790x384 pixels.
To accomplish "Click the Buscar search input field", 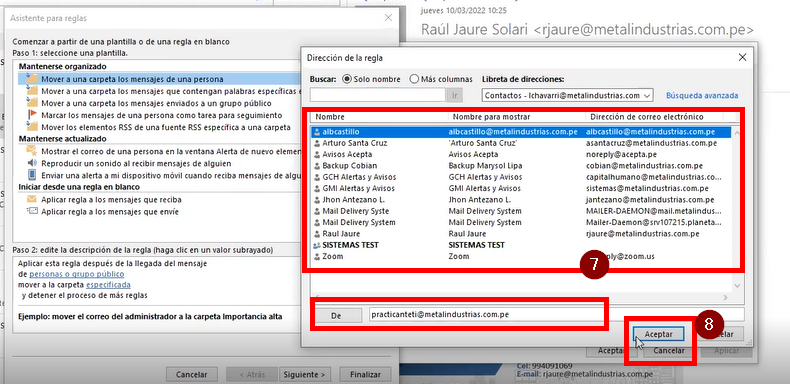I will pos(377,95).
